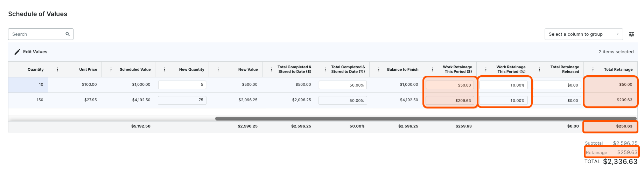Sort by the Quantity column header
This screenshot has width=644, height=172.
tap(36, 69)
